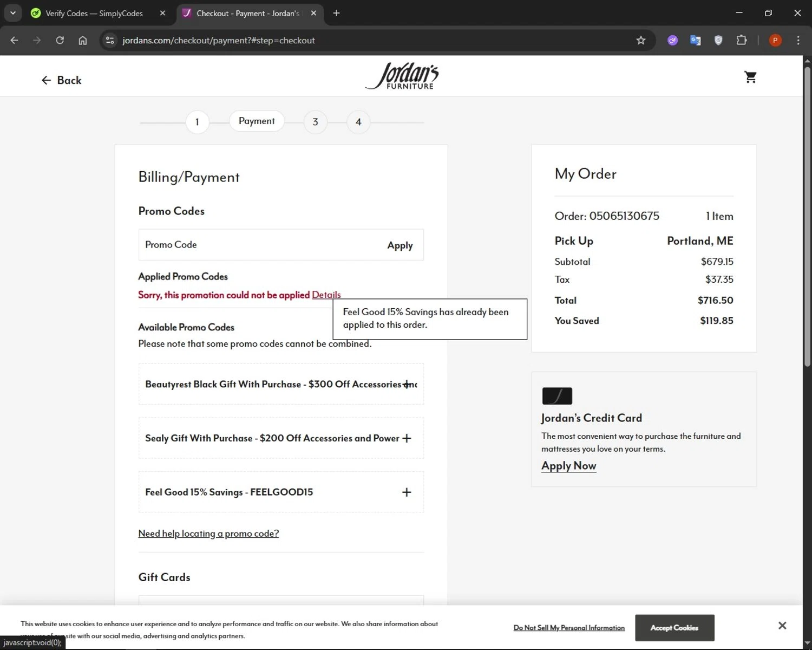Viewport: 812px width, 650px height.
Task: Open Need help locating a promo code link
Action: (208, 534)
